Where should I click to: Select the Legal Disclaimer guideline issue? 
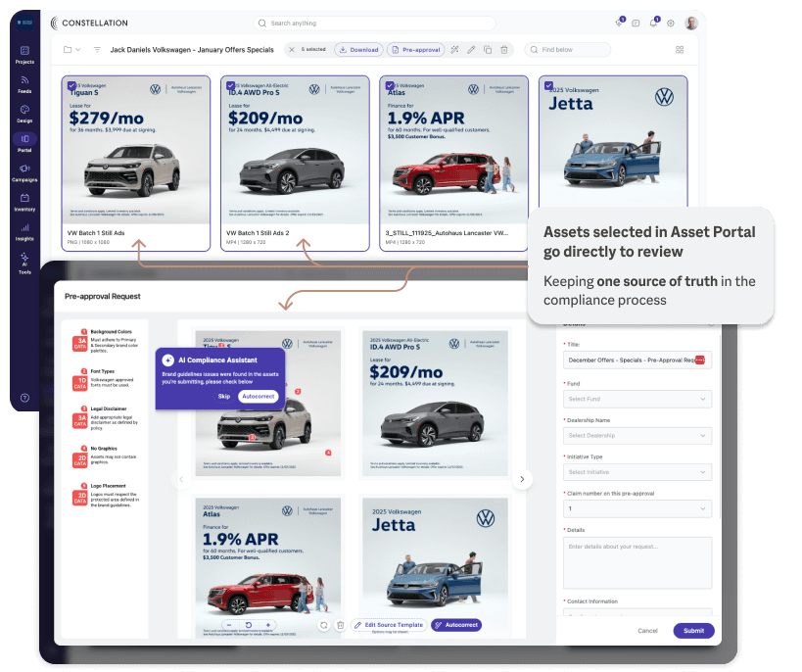click(x=106, y=417)
